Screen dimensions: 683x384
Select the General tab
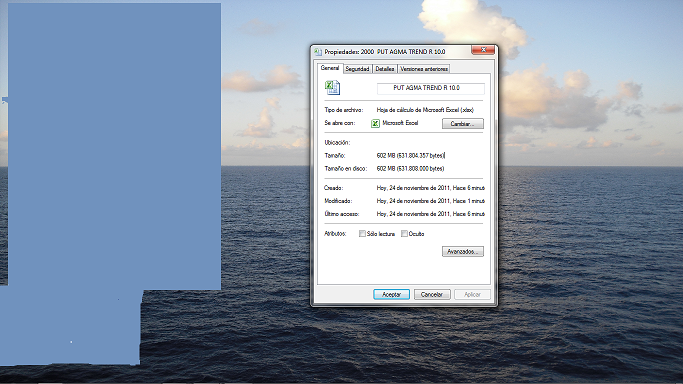(330, 68)
